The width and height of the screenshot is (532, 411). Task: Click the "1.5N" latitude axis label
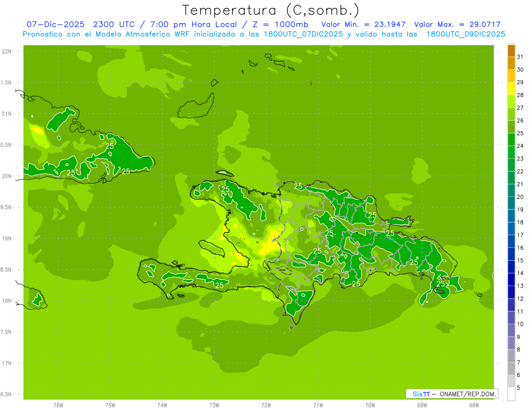(7, 82)
